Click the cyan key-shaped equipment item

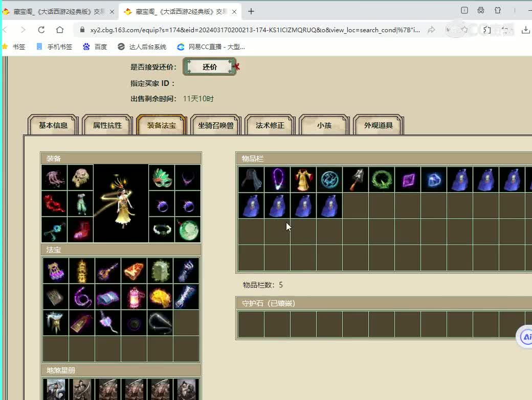point(54,230)
